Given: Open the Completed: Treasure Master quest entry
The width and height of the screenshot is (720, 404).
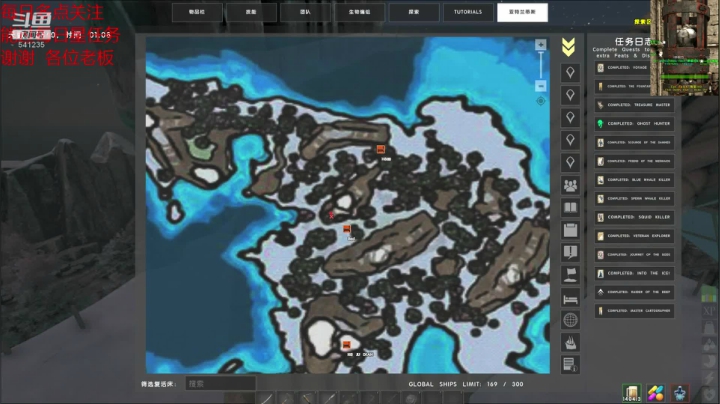Looking at the screenshot, I should (x=634, y=105).
